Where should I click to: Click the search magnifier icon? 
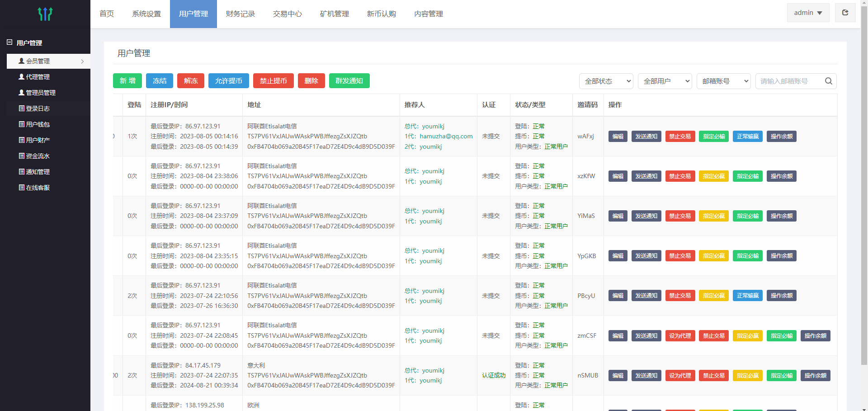[x=828, y=81]
